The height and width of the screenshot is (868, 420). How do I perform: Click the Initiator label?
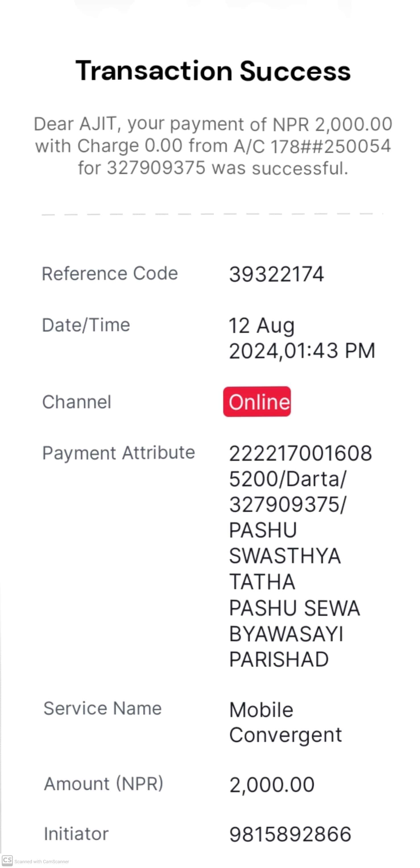click(76, 834)
